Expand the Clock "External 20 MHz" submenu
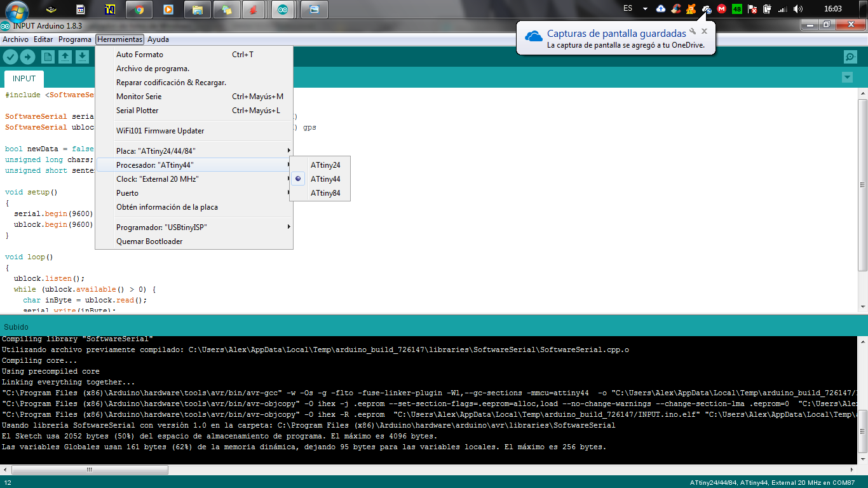The height and width of the screenshot is (488, 868). tap(194, 179)
